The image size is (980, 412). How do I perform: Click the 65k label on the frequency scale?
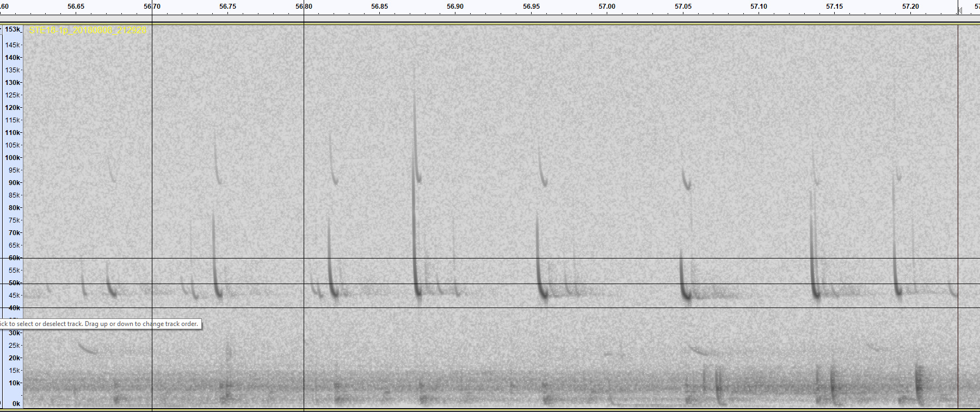14,245
